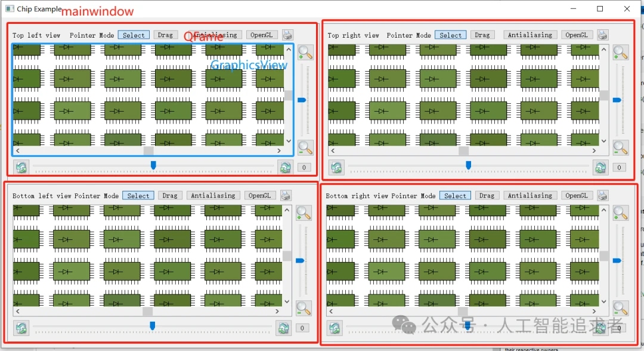Rotate right in the top right view

pos(600,167)
